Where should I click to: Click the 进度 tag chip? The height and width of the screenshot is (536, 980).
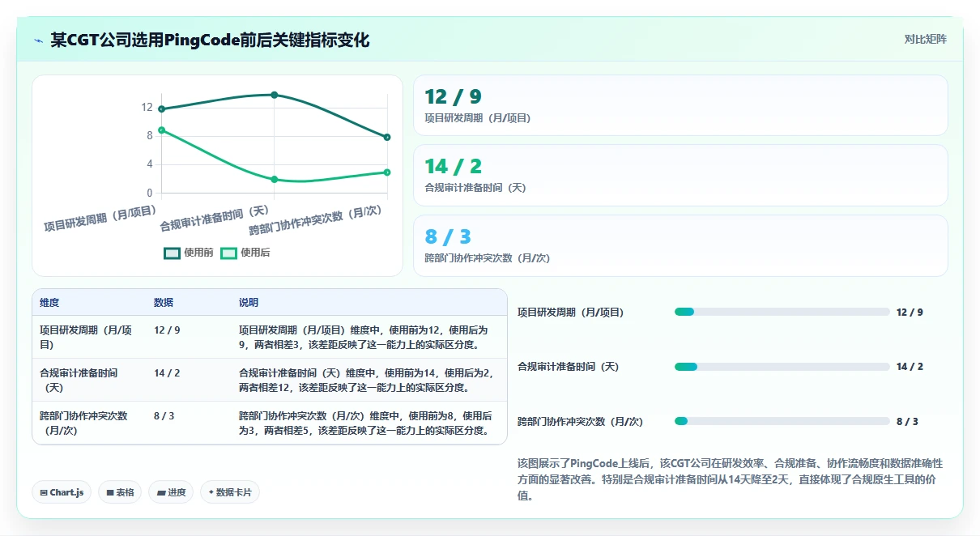click(x=171, y=492)
